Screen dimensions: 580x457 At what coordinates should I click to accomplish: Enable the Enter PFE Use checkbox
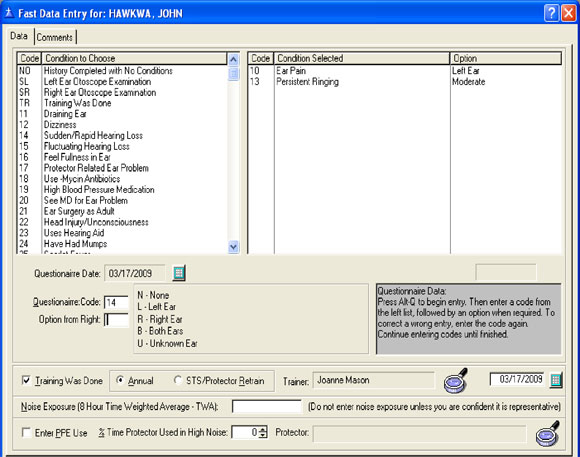click(26, 432)
